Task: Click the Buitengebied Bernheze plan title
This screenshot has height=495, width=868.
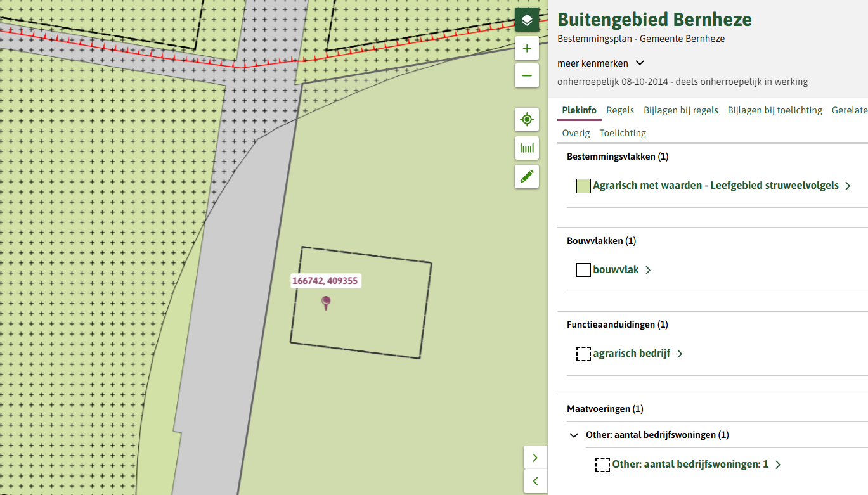Action: click(x=654, y=20)
